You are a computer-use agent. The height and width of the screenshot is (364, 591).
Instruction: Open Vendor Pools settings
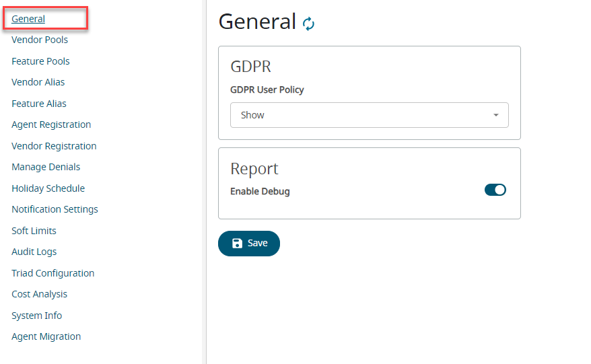tap(40, 40)
